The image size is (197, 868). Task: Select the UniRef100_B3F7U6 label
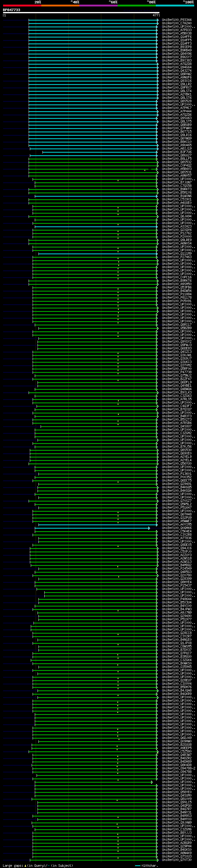coord(176,152)
